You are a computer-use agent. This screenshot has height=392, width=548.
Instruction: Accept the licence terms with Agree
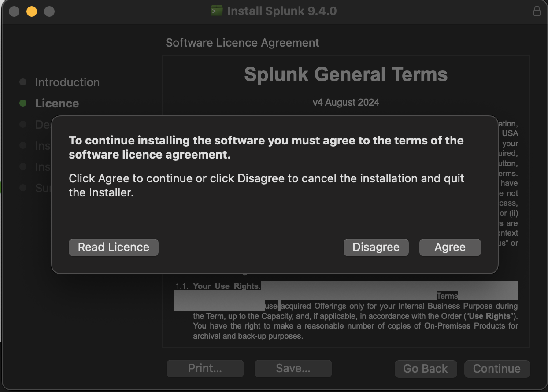click(x=450, y=247)
